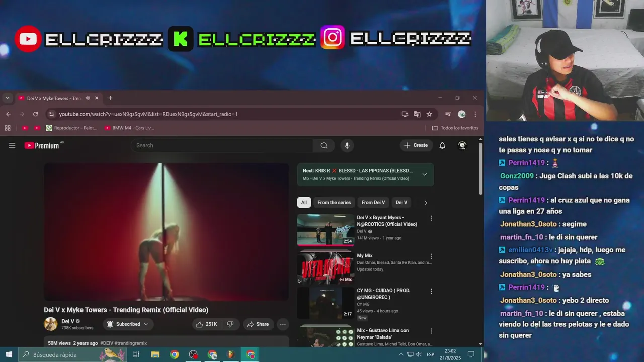This screenshot has height=362, width=644.
Task: Click in the YouTube search field
Action: click(x=222, y=145)
